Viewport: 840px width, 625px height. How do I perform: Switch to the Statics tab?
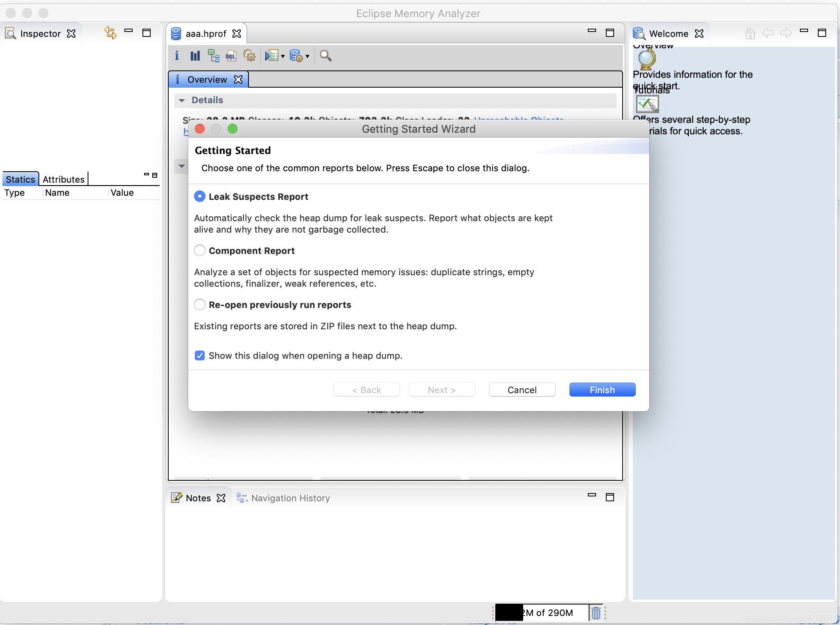click(x=20, y=179)
